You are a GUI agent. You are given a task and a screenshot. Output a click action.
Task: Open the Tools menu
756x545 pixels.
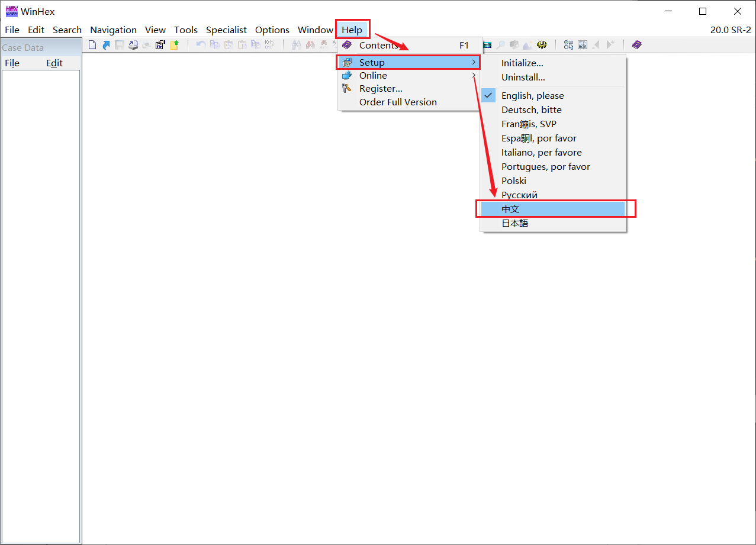point(186,30)
